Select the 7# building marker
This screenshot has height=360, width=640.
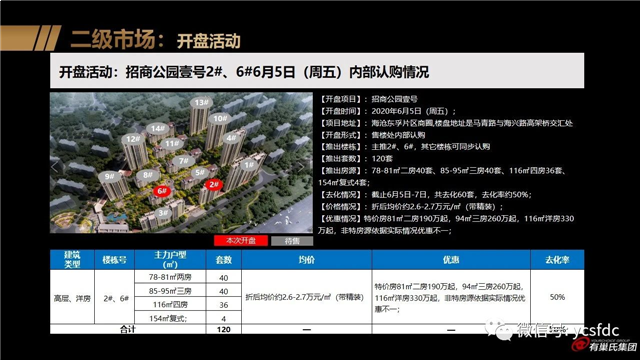point(183,161)
